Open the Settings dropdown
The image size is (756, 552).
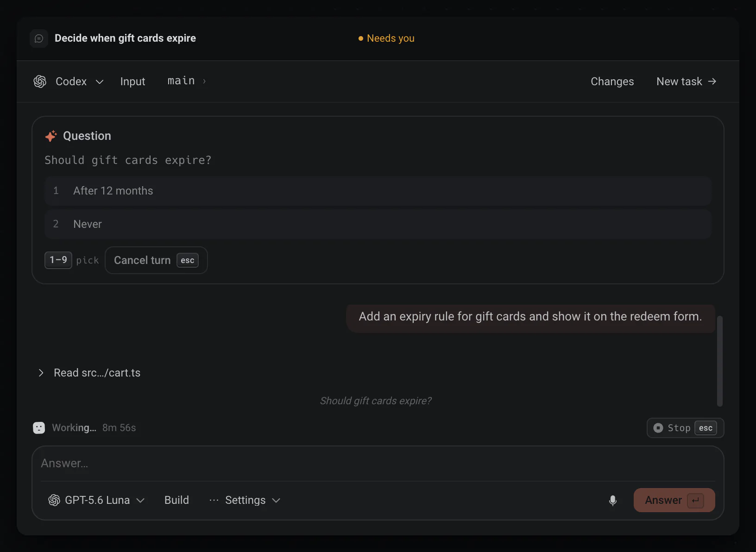point(245,500)
